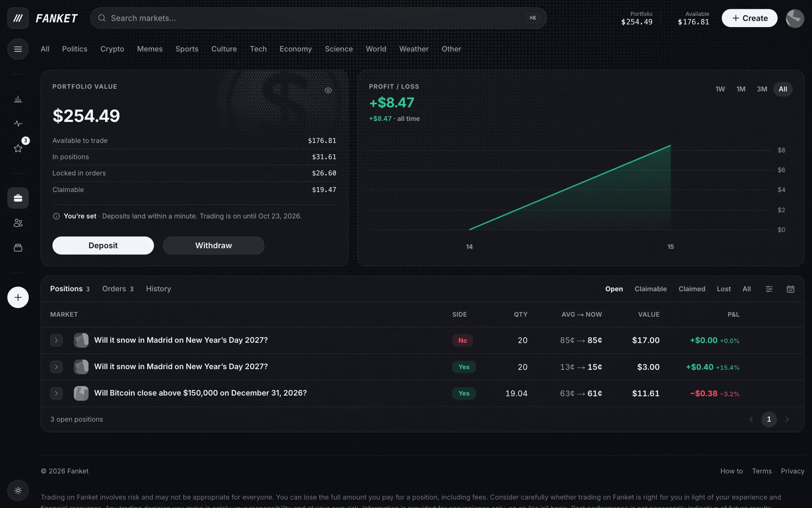
Task: Open the Sports category
Action: coord(187,49)
